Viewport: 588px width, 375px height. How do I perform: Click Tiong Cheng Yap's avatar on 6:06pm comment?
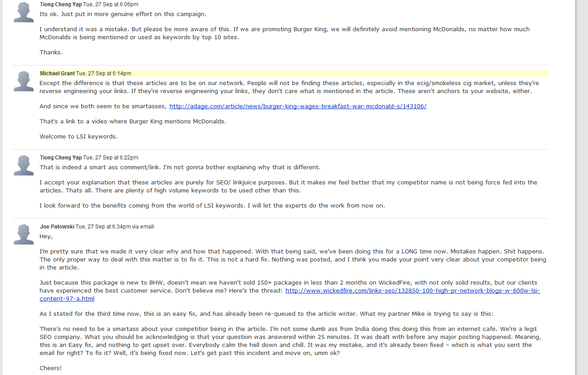tap(24, 12)
